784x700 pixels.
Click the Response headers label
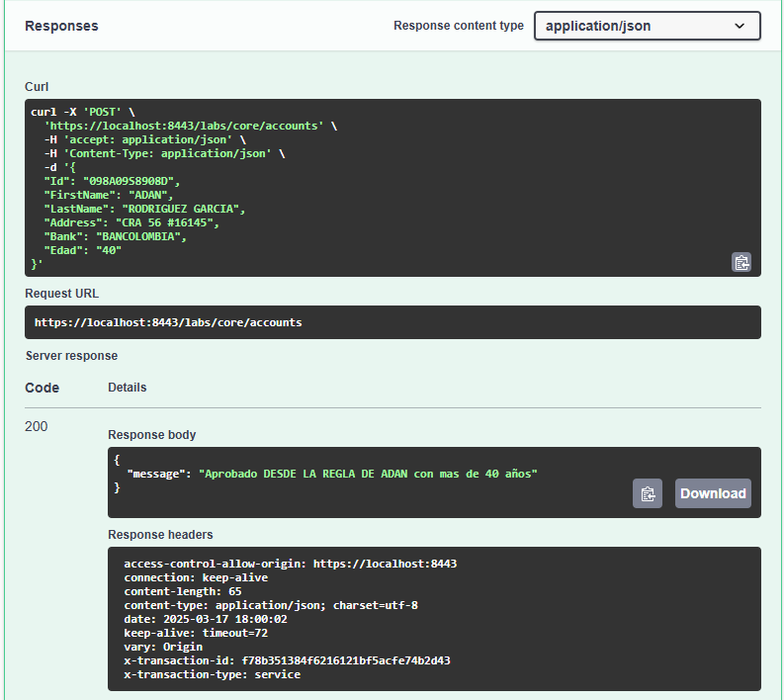(x=160, y=535)
